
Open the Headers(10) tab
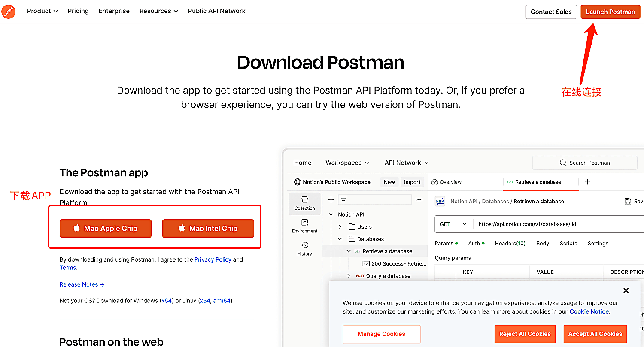[510, 244]
